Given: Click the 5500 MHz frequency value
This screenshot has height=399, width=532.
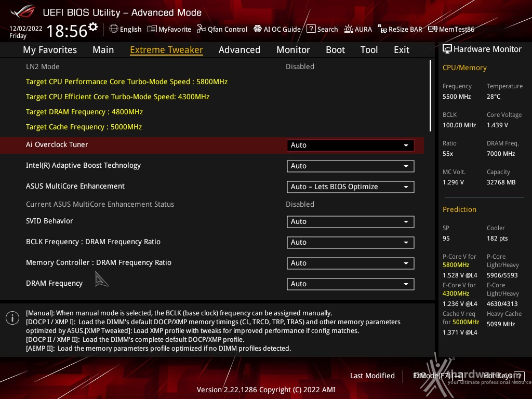Looking at the screenshot, I should pyautogui.click(x=457, y=96).
